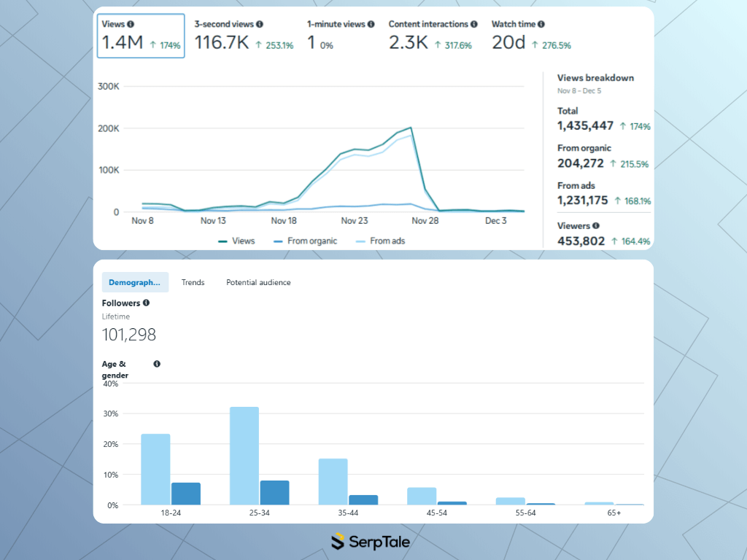Click the dark bar for 25-34 age group

coord(274,493)
